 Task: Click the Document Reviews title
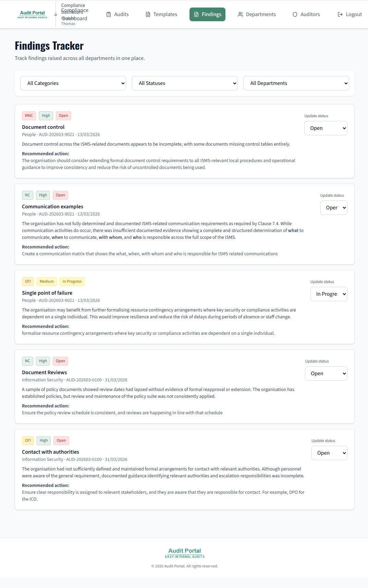[x=45, y=372]
